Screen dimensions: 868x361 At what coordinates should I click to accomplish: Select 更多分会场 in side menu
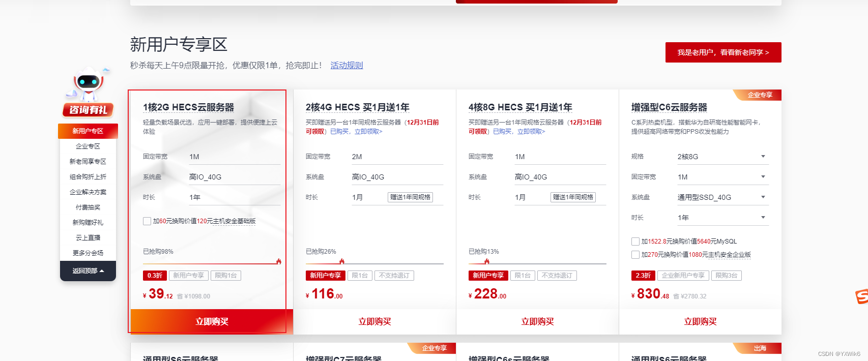(88, 253)
